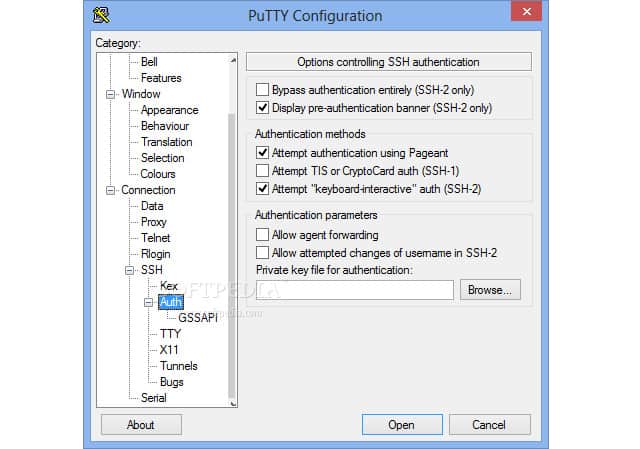Select Bell in category tree
The image size is (640, 449).
(x=149, y=62)
